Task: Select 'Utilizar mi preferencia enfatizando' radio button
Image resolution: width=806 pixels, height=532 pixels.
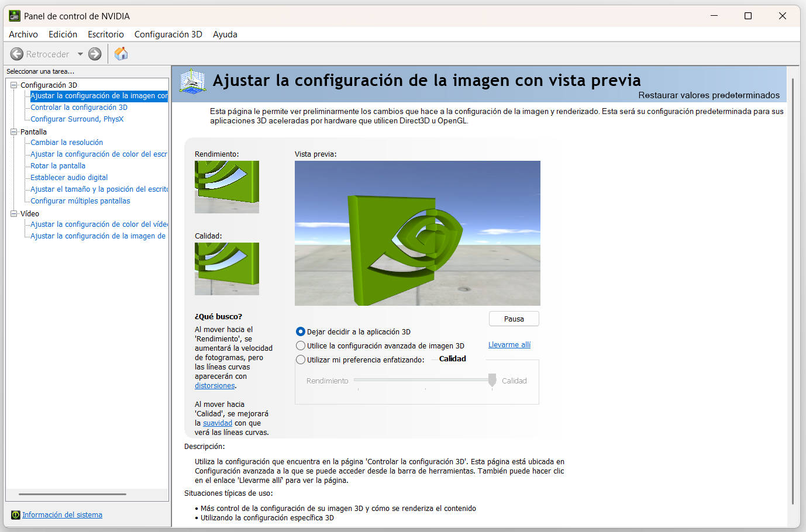Action: coord(301,360)
